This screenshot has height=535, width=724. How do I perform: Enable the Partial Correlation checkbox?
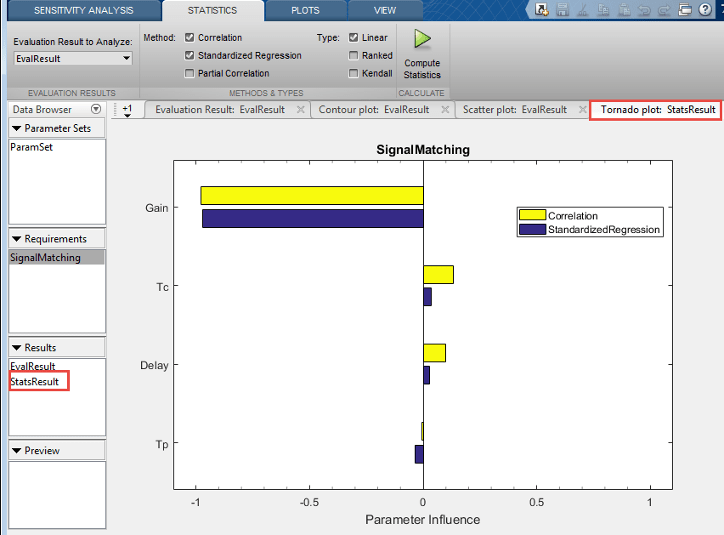189,73
